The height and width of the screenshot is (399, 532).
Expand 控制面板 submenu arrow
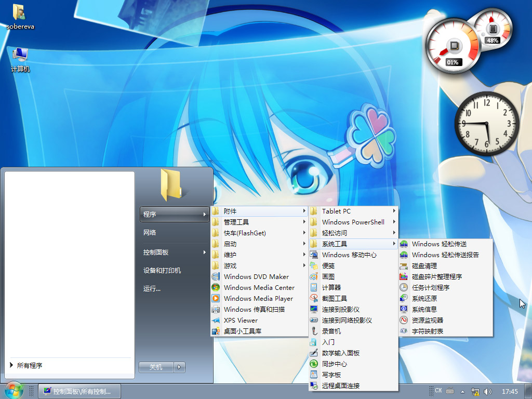click(205, 252)
